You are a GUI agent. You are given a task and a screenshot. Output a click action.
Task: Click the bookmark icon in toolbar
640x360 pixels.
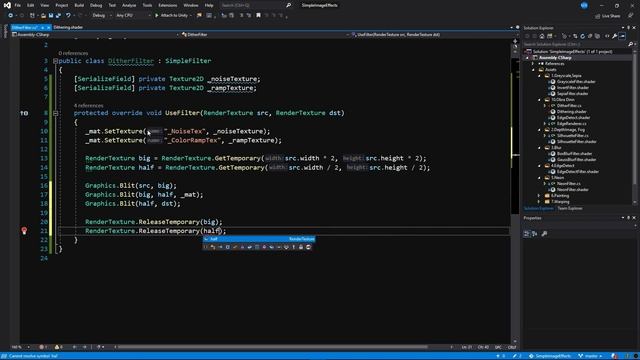point(258,16)
